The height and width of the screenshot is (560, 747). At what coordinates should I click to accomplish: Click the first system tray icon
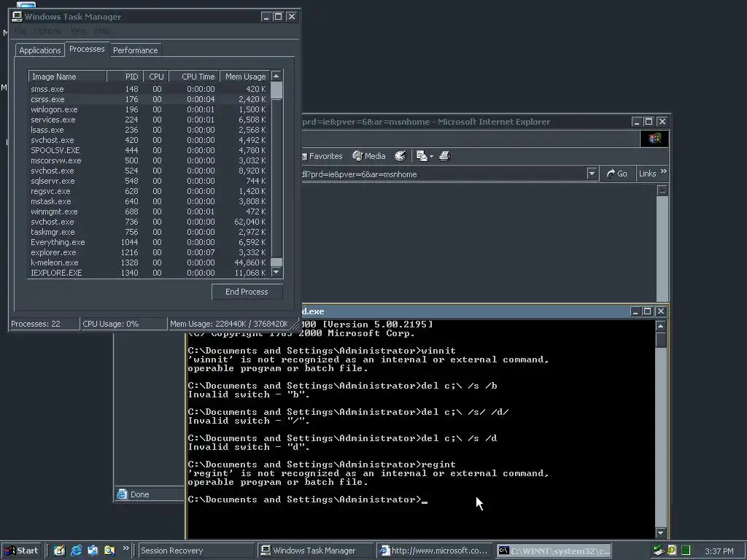[659, 551]
